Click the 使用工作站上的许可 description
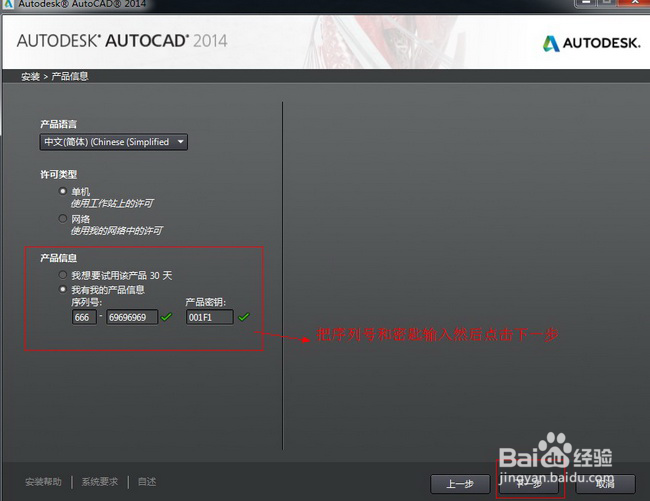Image resolution: width=650 pixels, height=501 pixels. (112, 203)
